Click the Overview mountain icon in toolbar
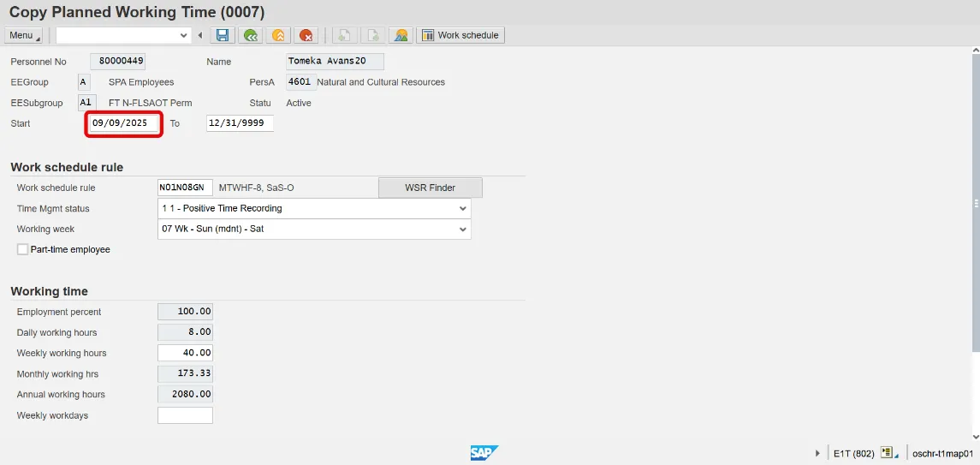Image resolution: width=980 pixels, height=465 pixels. 399,35
